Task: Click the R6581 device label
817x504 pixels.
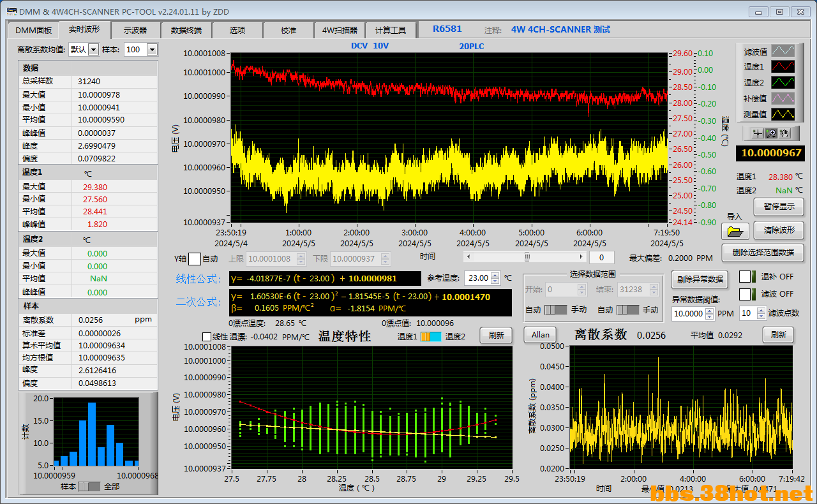Action: (x=447, y=29)
